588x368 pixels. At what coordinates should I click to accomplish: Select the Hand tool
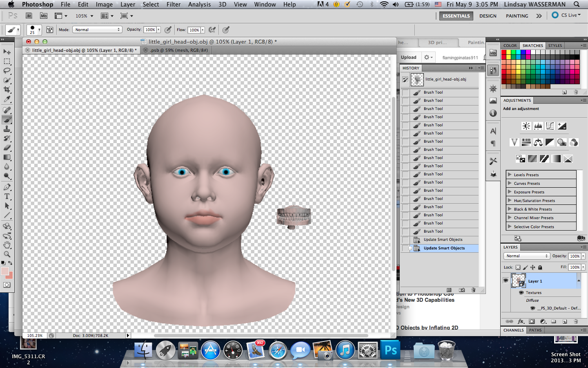pyautogui.click(x=7, y=245)
